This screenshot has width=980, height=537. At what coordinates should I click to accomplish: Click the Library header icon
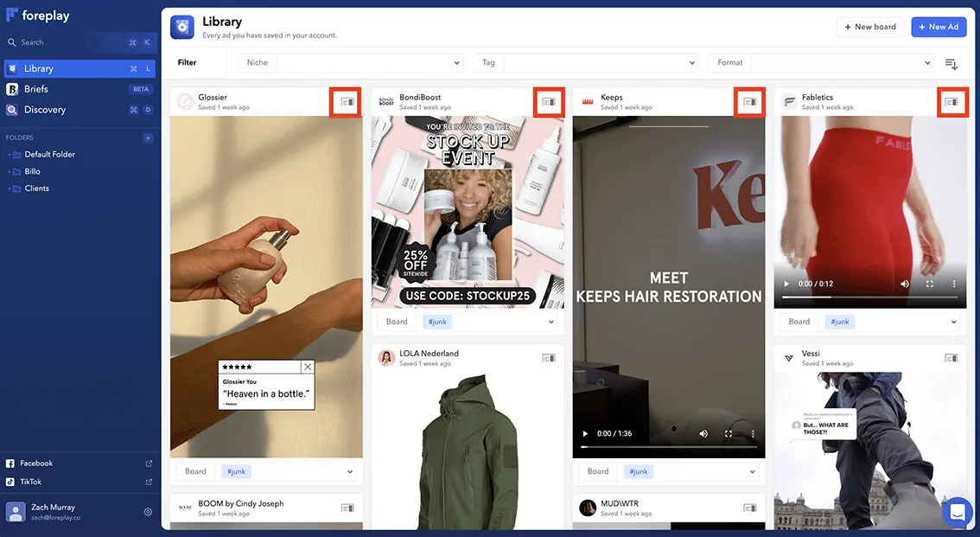[182, 27]
